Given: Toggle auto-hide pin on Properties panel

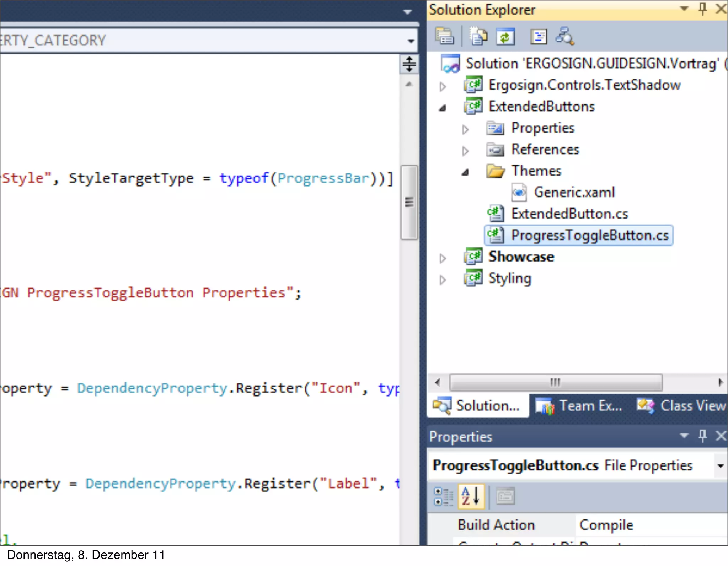Looking at the screenshot, I should pos(702,436).
